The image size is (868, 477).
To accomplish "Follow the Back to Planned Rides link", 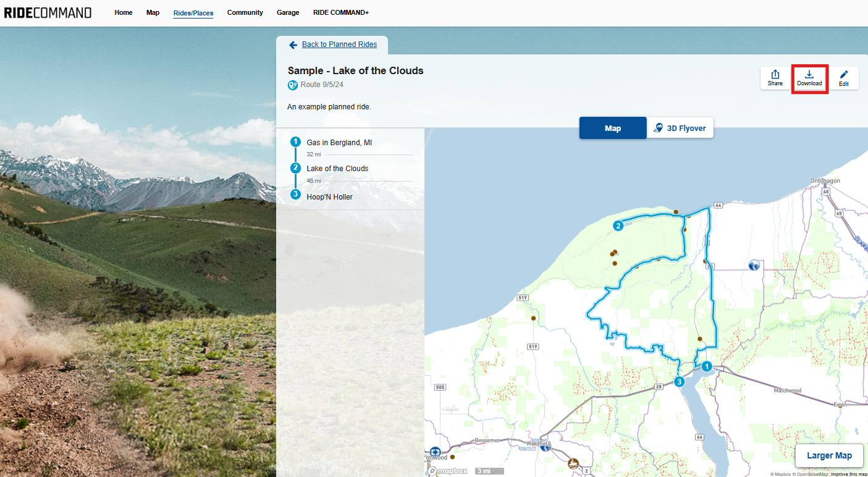I will pos(339,44).
